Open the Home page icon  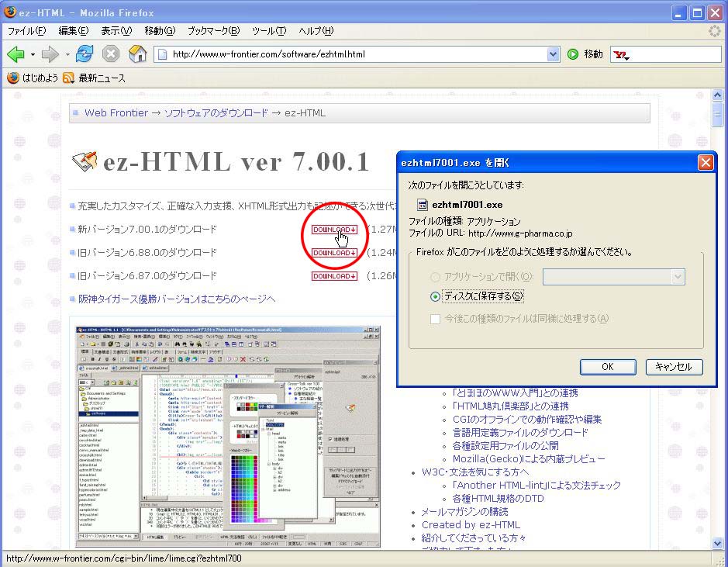click(137, 54)
